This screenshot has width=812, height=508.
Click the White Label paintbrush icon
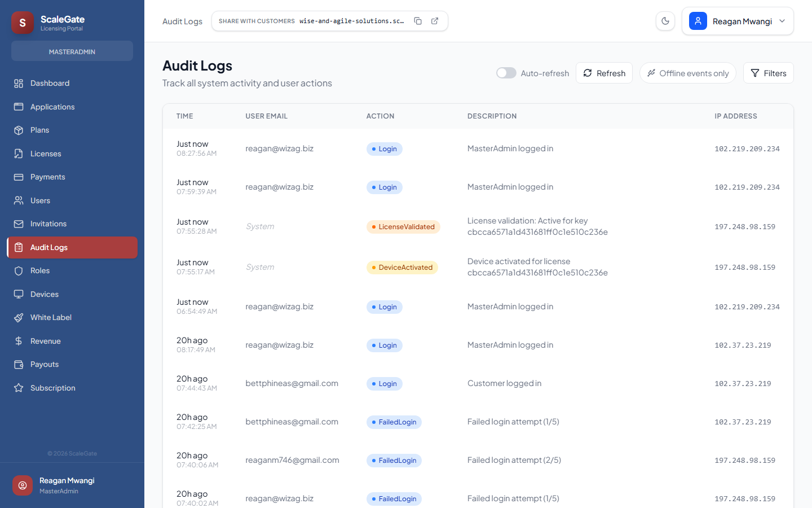[x=19, y=318]
